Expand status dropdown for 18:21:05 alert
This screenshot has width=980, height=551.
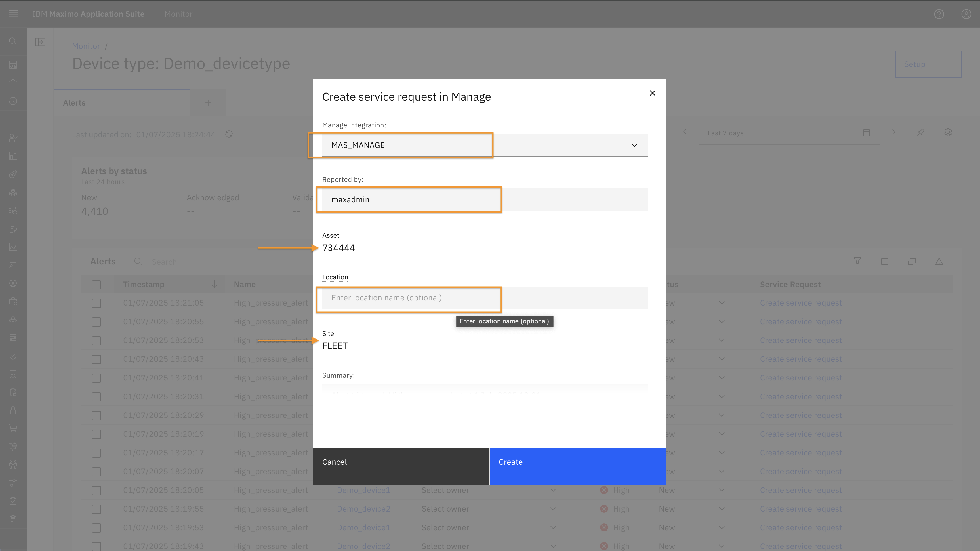(x=722, y=303)
